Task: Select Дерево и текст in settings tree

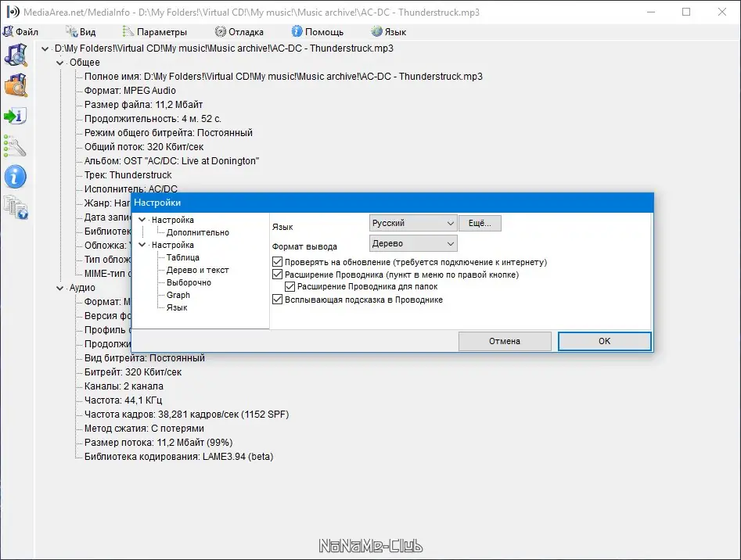Action: pos(197,270)
